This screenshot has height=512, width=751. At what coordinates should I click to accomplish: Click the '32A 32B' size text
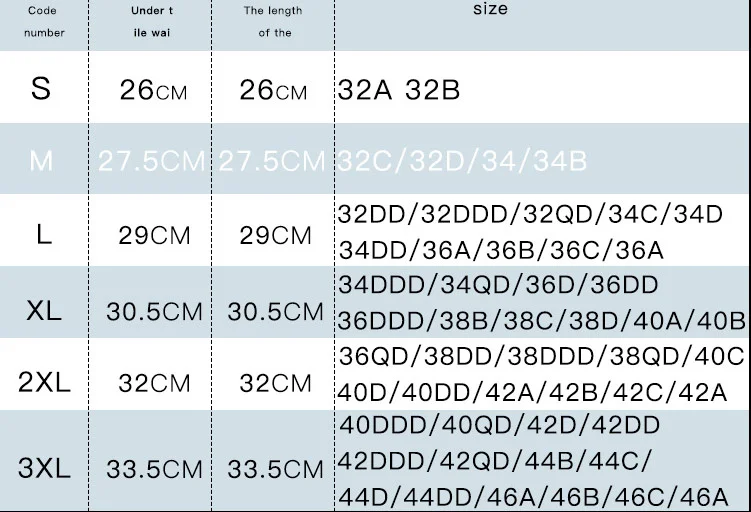399,90
